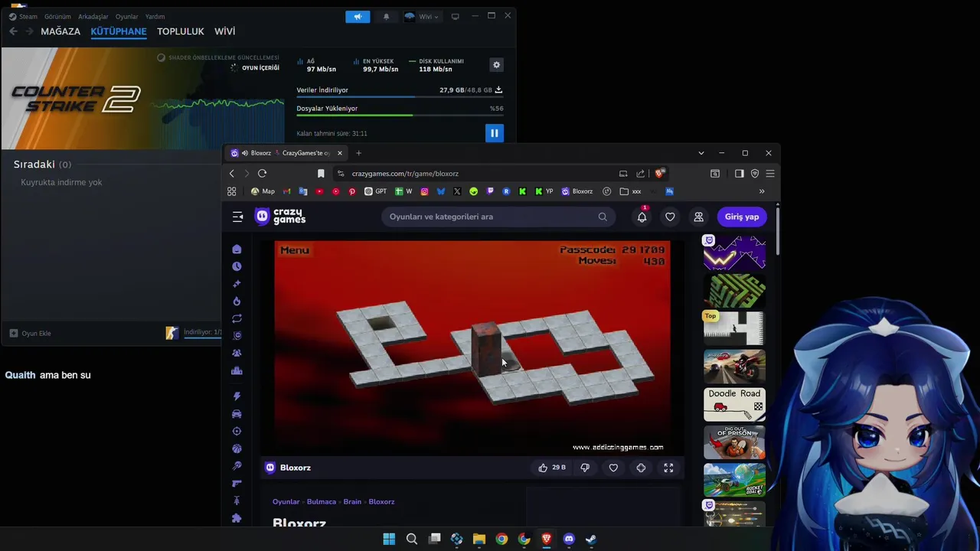Viewport: 980px width, 551px height.
Task: Close the Bloxorz browser tab
Action: coord(339,153)
